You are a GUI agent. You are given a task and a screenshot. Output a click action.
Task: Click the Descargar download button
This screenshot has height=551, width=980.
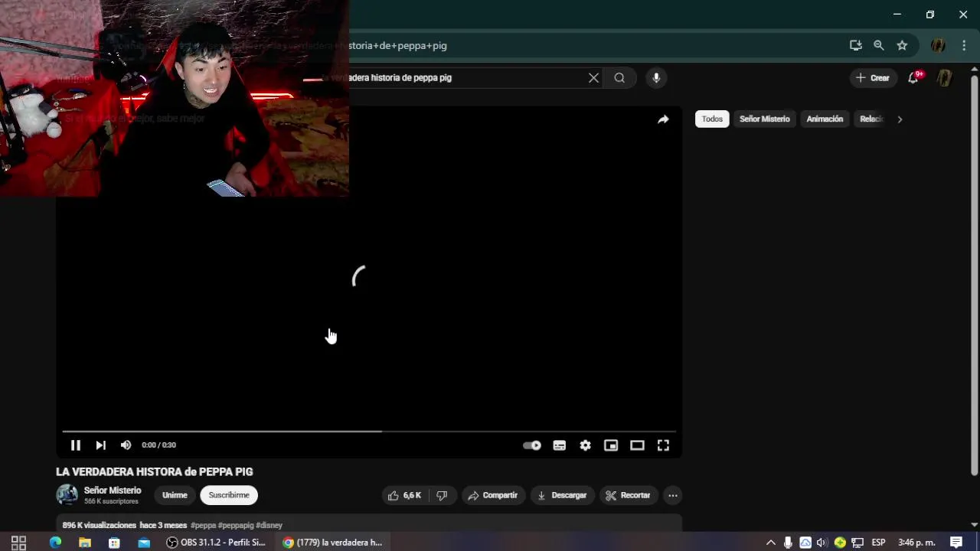[562, 495]
